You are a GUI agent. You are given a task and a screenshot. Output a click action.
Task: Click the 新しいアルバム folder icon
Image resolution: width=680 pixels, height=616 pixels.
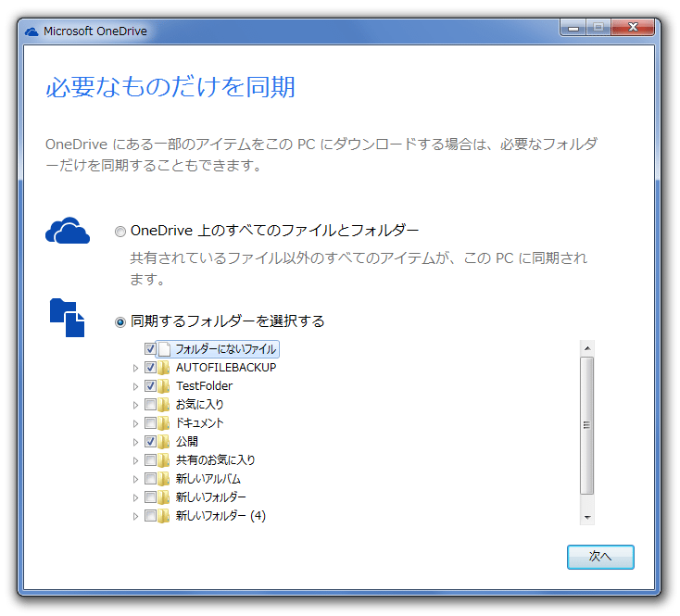tap(163, 478)
